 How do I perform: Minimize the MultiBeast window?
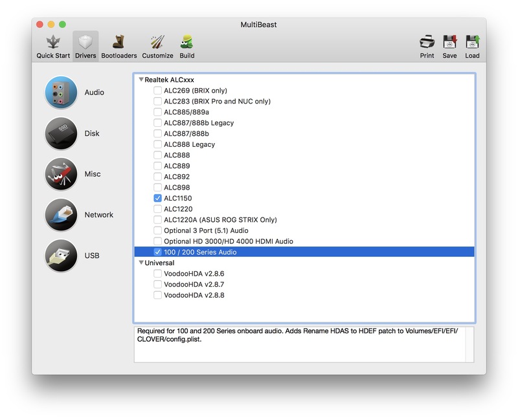click(x=51, y=25)
